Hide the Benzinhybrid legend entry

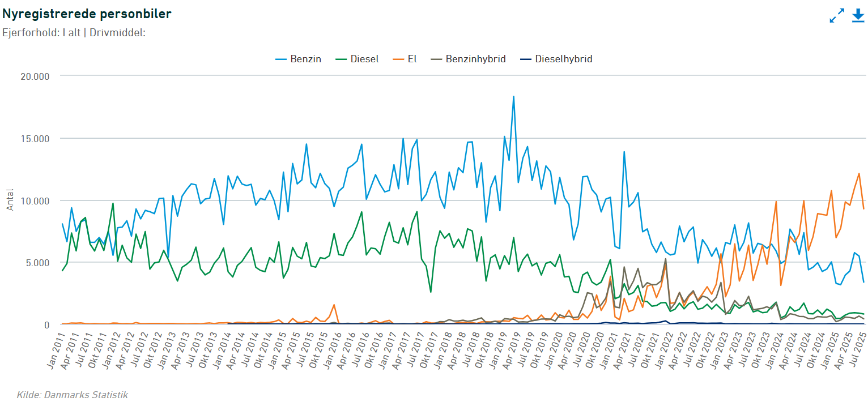467,59
